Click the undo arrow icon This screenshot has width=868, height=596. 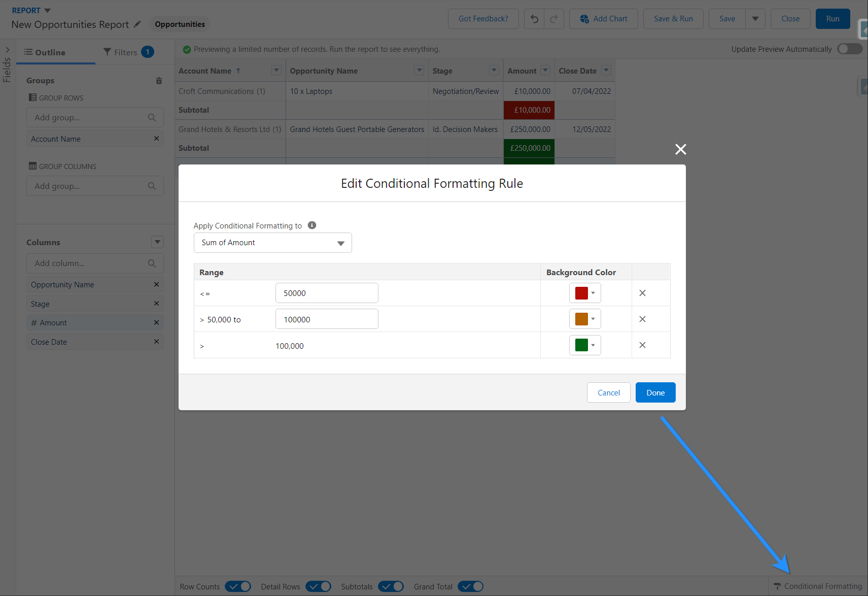click(534, 19)
